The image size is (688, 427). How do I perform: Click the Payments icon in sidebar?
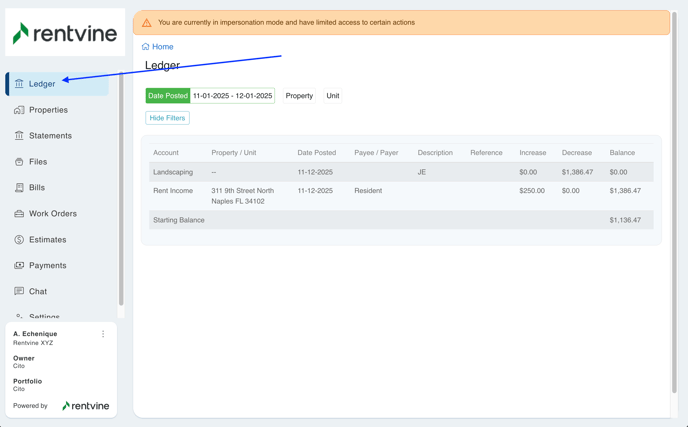pyautogui.click(x=19, y=266)
